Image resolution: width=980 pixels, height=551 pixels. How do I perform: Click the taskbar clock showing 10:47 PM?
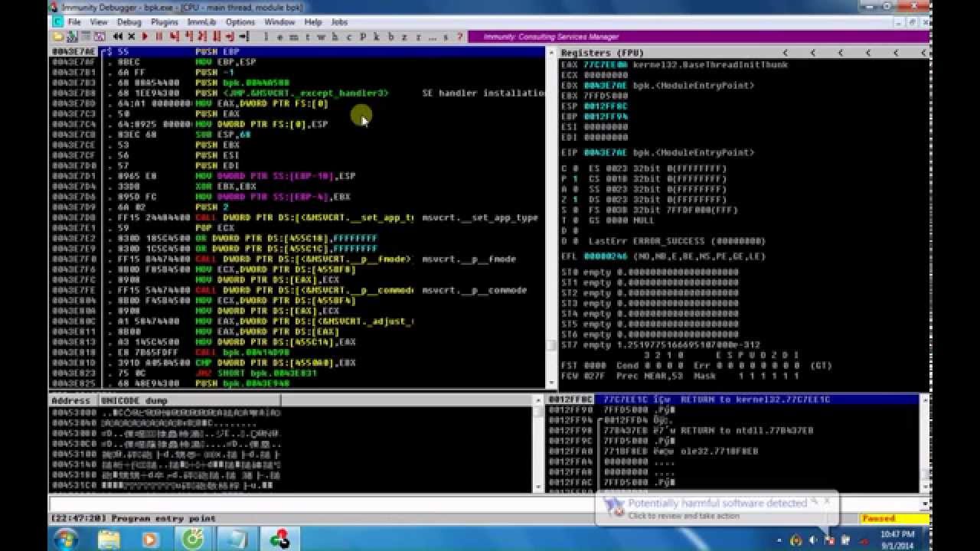pos(897,540)
